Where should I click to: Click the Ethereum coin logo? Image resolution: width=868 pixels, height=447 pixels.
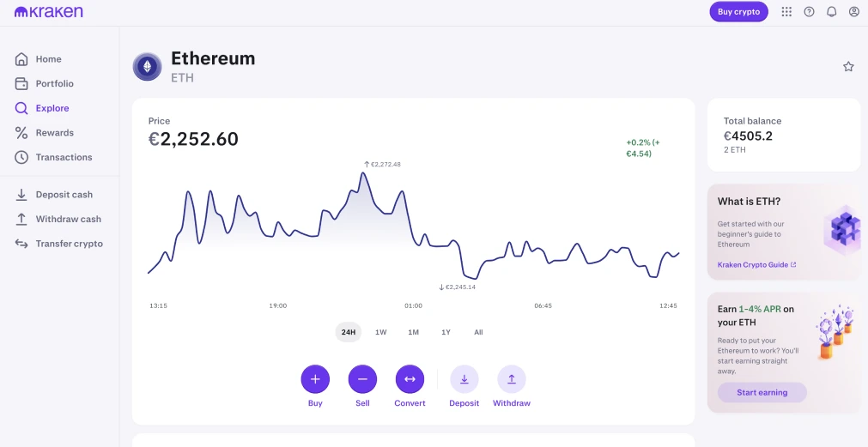point(148,67)
